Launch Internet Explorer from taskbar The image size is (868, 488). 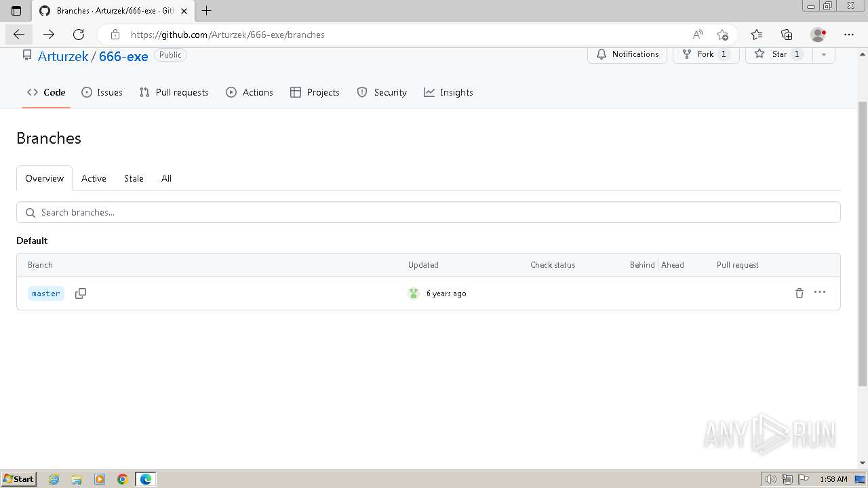(x=54, y=479)
